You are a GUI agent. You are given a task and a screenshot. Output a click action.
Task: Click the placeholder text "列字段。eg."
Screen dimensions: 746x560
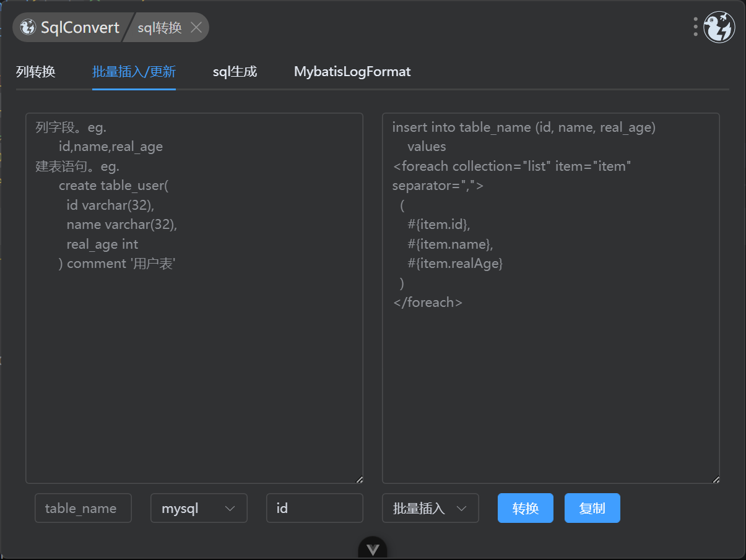pyautogui.click(x=71, y=127)
